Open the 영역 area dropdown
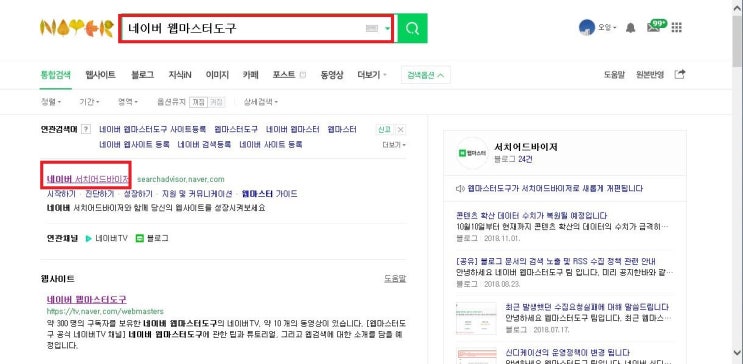Image resolution: width=743 pixels, height=364 pixels. tap(128, 101)
